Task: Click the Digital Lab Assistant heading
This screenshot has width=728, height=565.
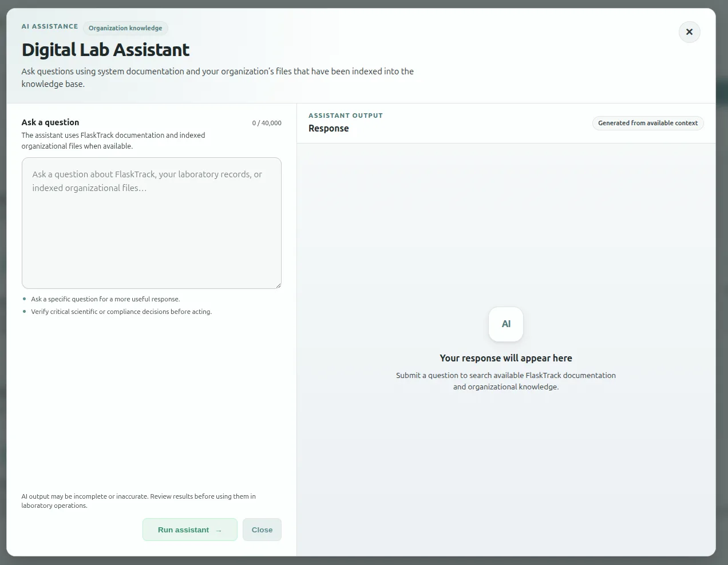Action: [105, 50]
